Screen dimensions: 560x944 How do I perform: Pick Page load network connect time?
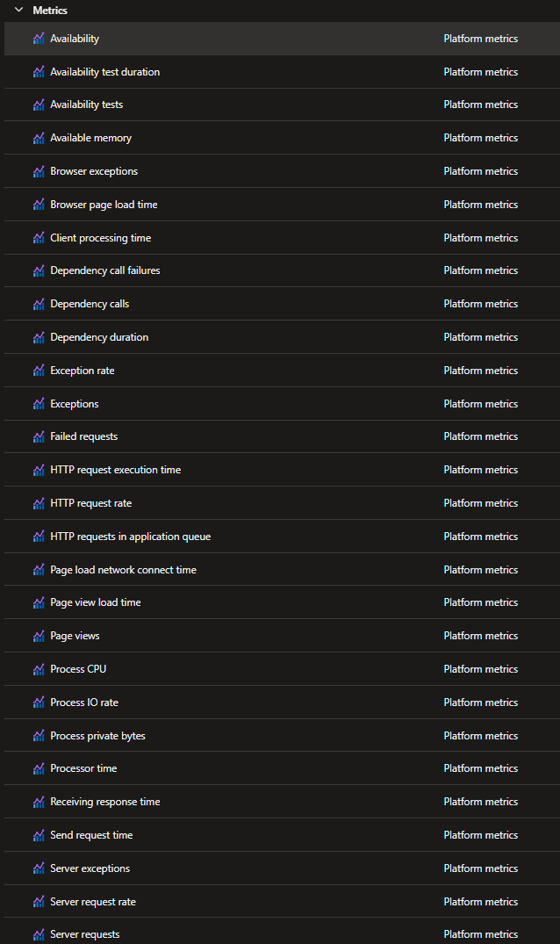123,570
